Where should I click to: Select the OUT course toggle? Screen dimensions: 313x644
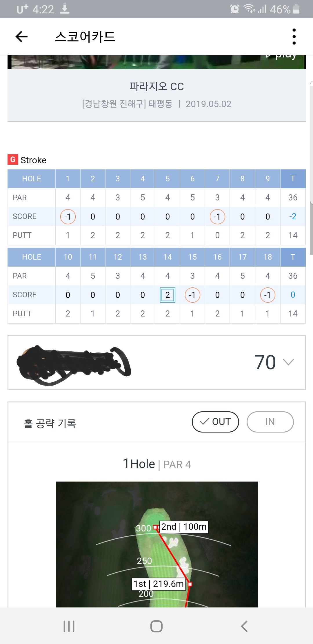[215, 422]
